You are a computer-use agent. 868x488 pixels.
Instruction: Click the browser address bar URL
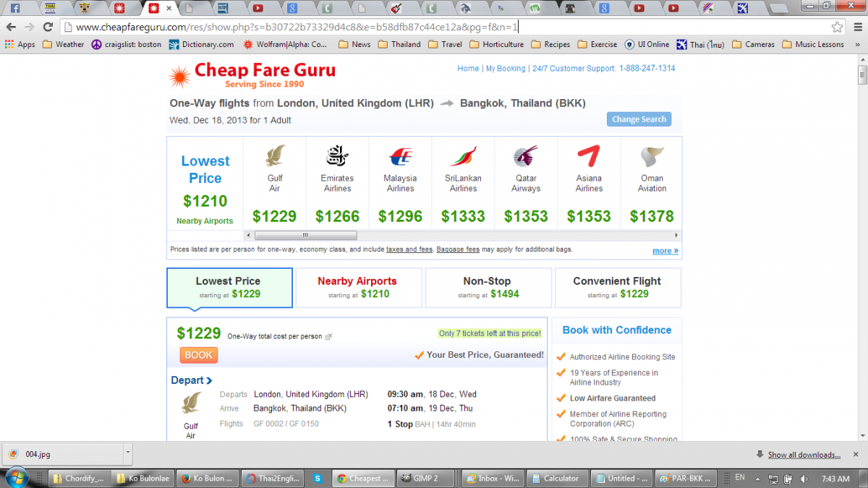point(297,27)
